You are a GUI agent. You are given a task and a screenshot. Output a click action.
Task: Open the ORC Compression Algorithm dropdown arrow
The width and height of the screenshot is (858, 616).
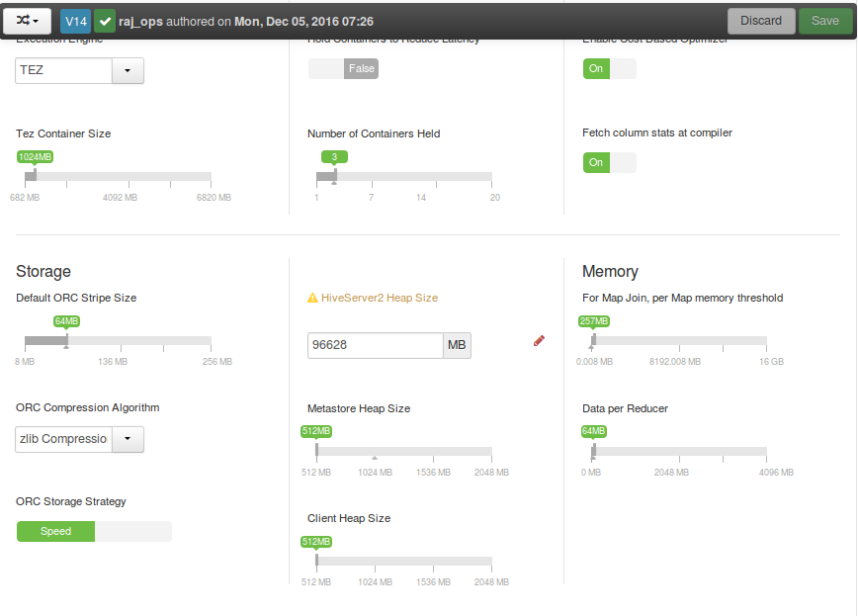click(x=128, y=439)
